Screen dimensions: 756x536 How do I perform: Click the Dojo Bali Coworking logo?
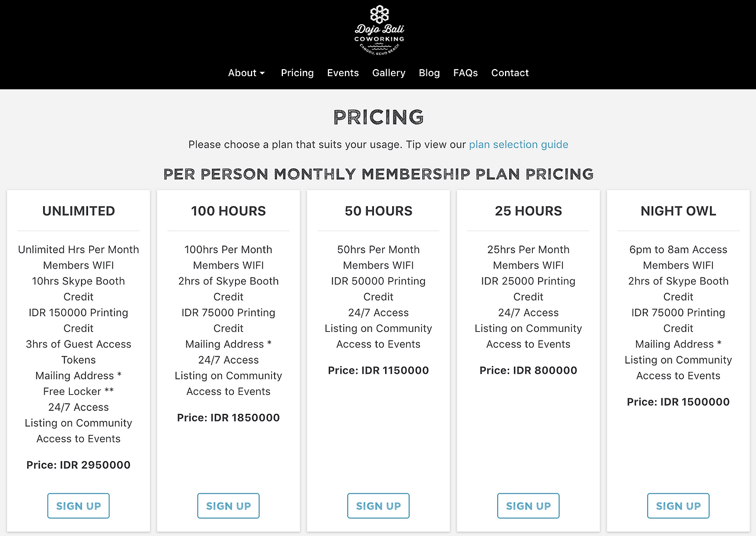[379, 31]
